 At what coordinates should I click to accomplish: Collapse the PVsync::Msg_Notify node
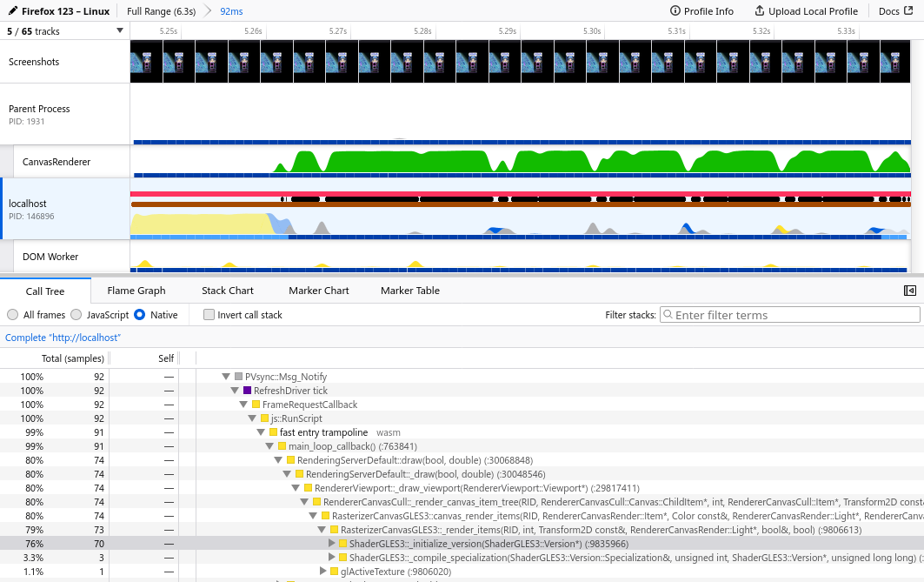pyautogui.click(x=226, y=377)
